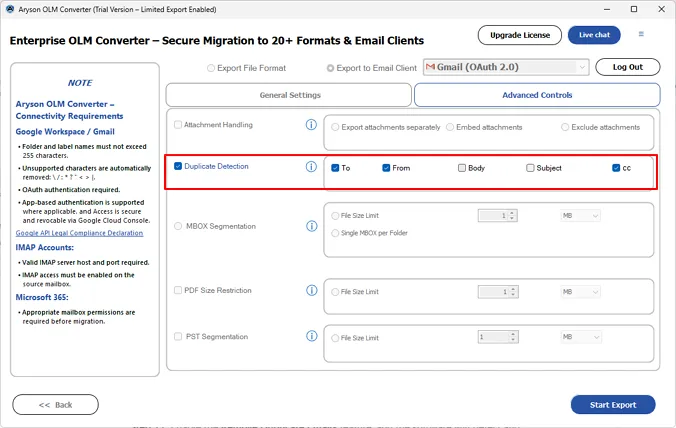The width and height of the screenshot is (676, 428).
Task: Click the Aryson app logo in title bar
Action: pyautogui.click(x=8, y=8)
